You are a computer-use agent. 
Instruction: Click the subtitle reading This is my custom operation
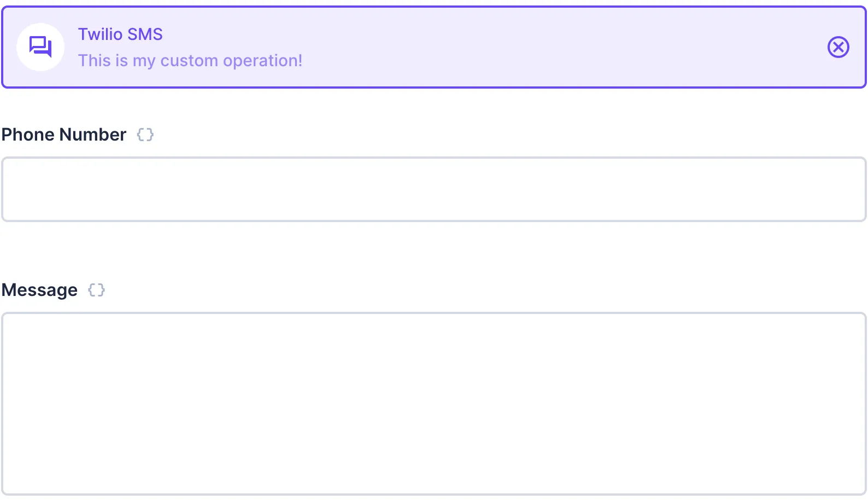[190, 60]
